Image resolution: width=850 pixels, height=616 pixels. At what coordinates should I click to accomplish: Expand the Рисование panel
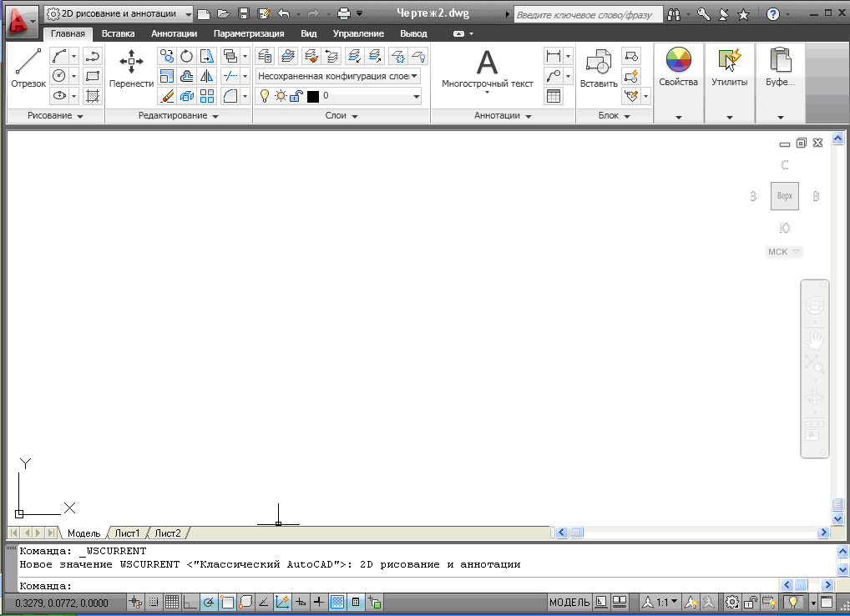(x=55, y=115)
